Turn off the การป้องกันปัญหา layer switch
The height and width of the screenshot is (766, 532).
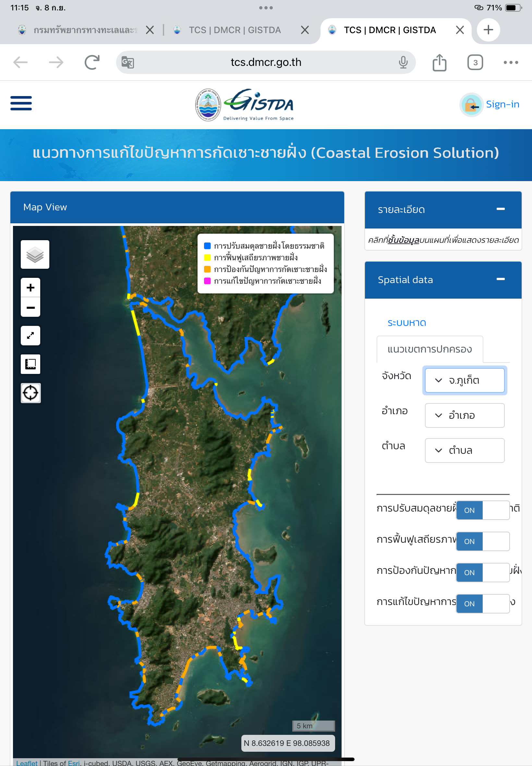482,572
